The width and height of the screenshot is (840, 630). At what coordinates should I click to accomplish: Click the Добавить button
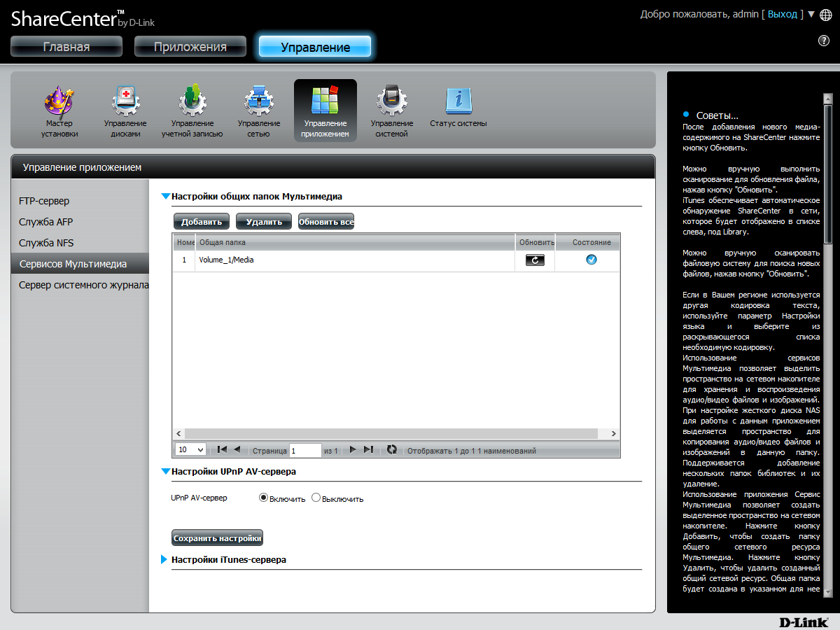click(x=202, y=222)
